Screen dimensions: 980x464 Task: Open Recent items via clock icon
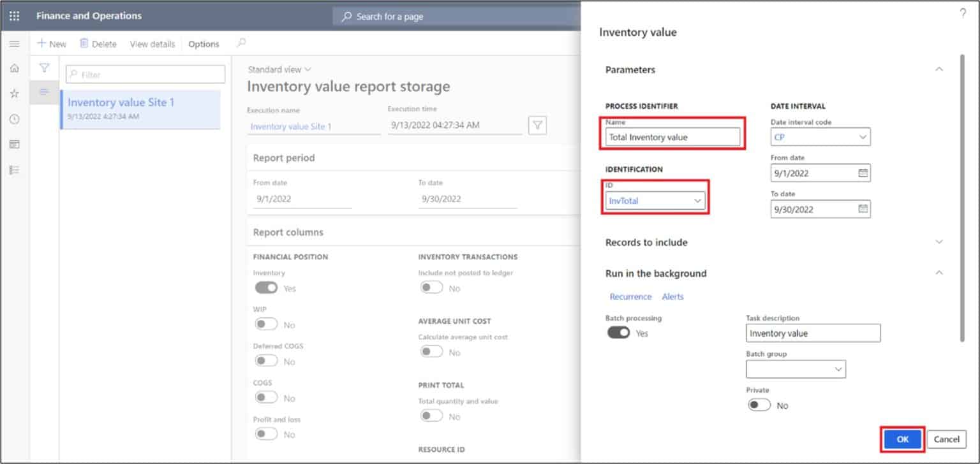(x=14, y=119)
